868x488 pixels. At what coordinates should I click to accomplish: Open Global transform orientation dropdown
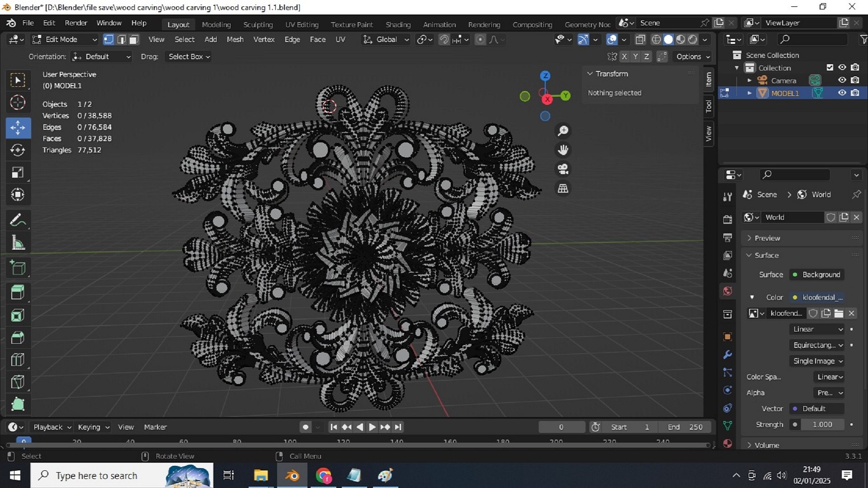tap(387, 40)
